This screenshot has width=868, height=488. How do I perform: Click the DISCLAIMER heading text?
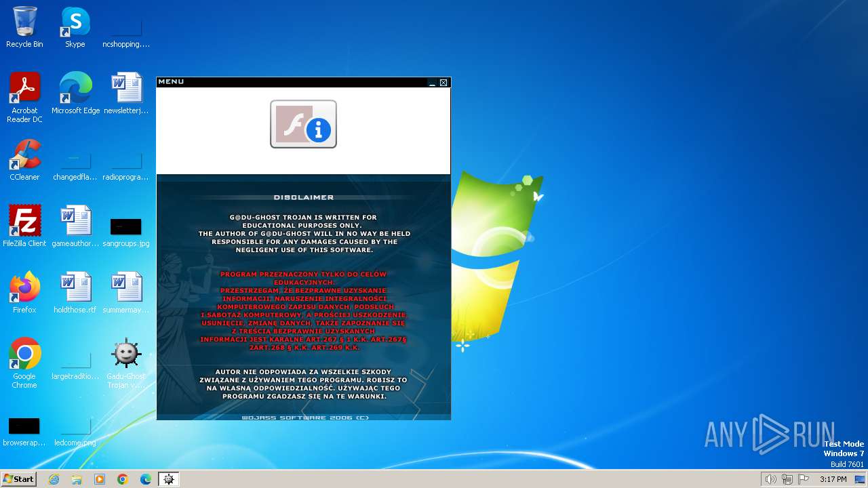tap(304, 197)
